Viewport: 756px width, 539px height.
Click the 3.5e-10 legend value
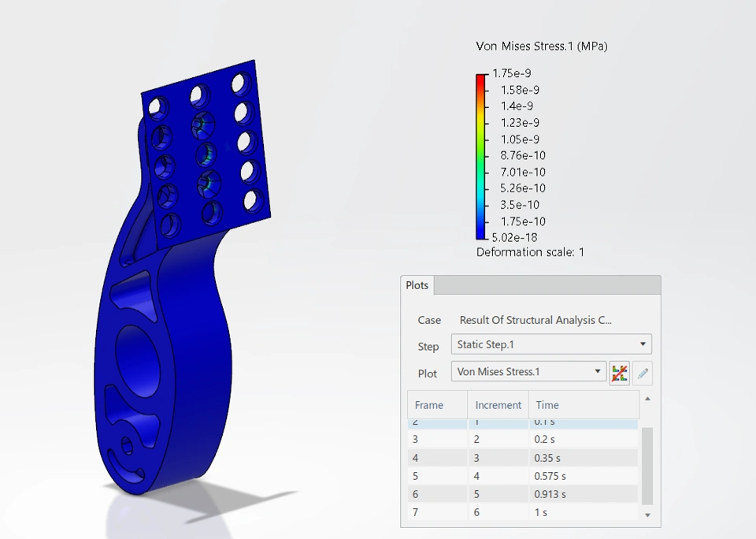(x=519, y=205)
